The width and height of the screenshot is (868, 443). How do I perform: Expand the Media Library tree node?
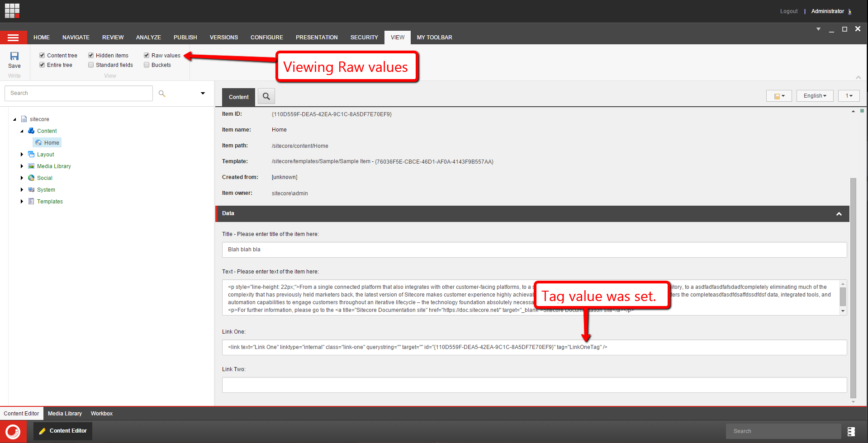[22, 166]
